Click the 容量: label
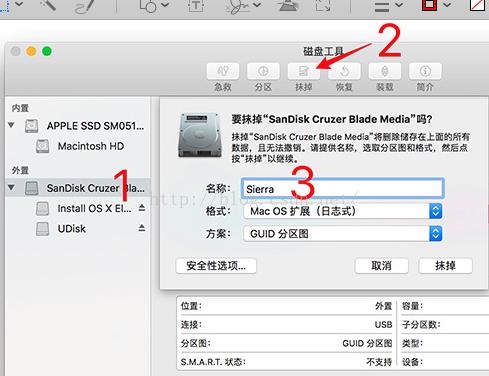Viewport: 489px width, 376px height. (412, 306)
